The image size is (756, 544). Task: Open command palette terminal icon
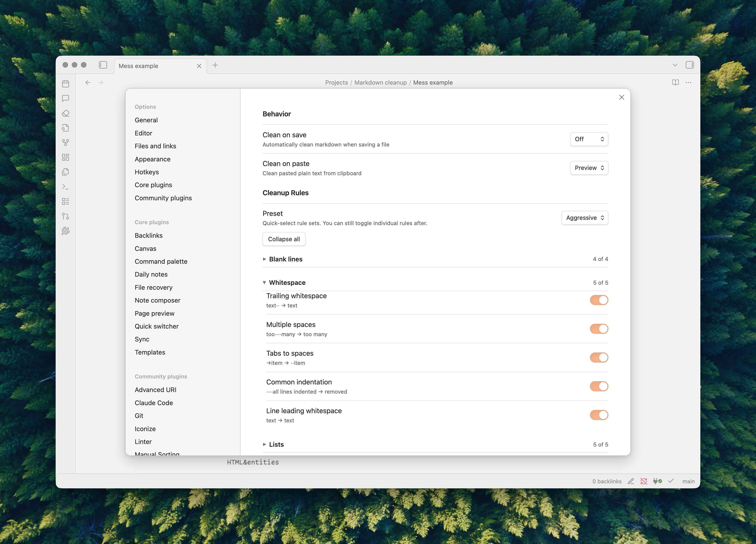pos(66,187)
